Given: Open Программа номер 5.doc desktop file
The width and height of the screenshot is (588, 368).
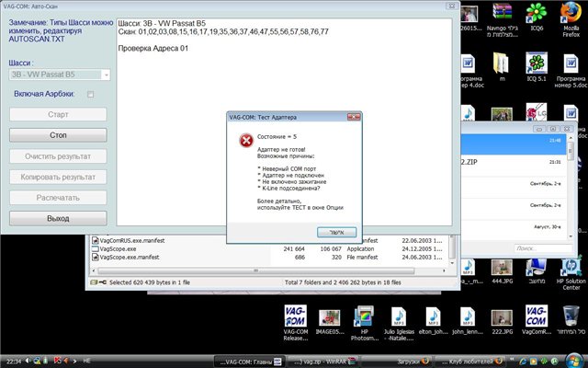Looking at the screenshot, I should (571, 72).
